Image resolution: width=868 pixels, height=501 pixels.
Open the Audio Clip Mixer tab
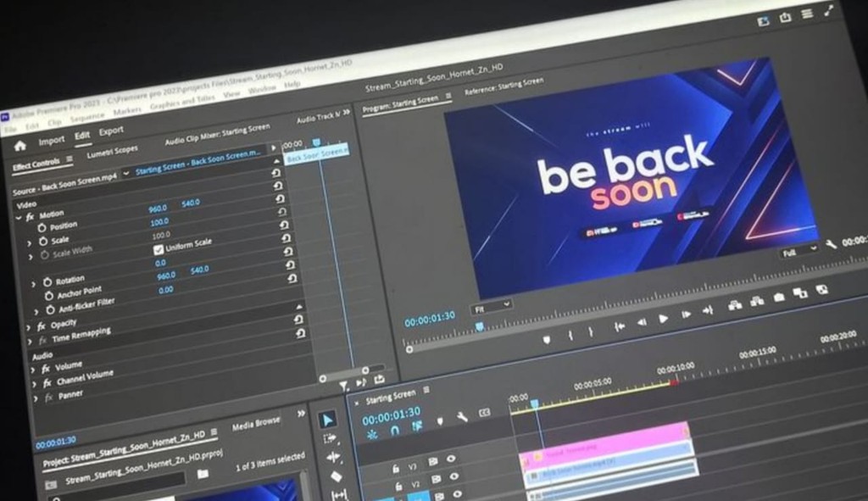tap(217, 135)
